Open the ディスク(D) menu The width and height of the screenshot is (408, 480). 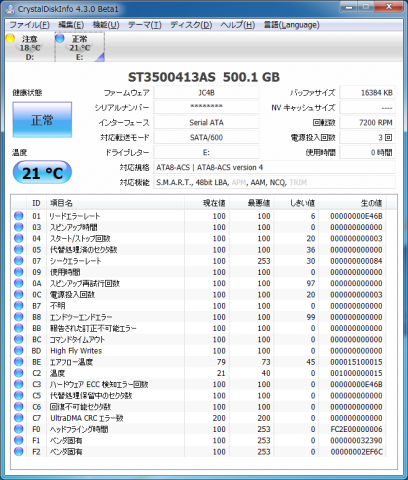coord(191,25)
